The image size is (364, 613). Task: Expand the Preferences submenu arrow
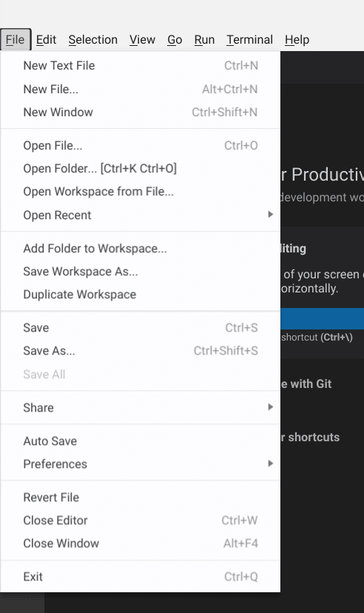pos(270,463)
